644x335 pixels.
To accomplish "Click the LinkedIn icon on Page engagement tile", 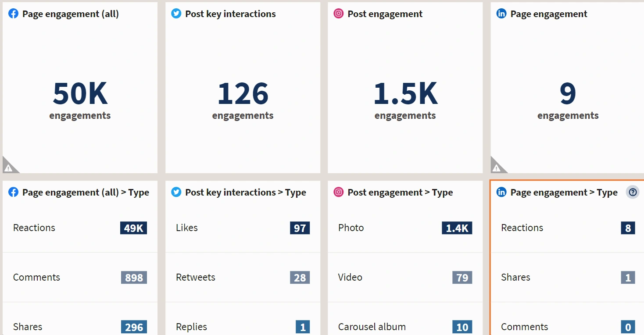I will pyautogui.click(x=501, y=14).
